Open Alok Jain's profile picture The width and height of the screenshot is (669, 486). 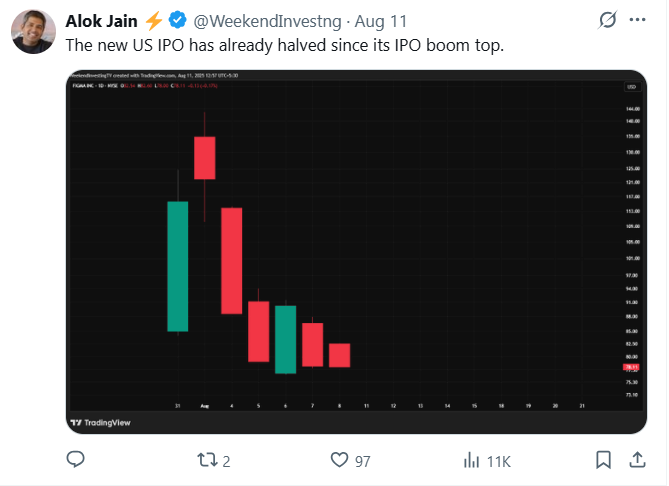(x=33, y=32)
